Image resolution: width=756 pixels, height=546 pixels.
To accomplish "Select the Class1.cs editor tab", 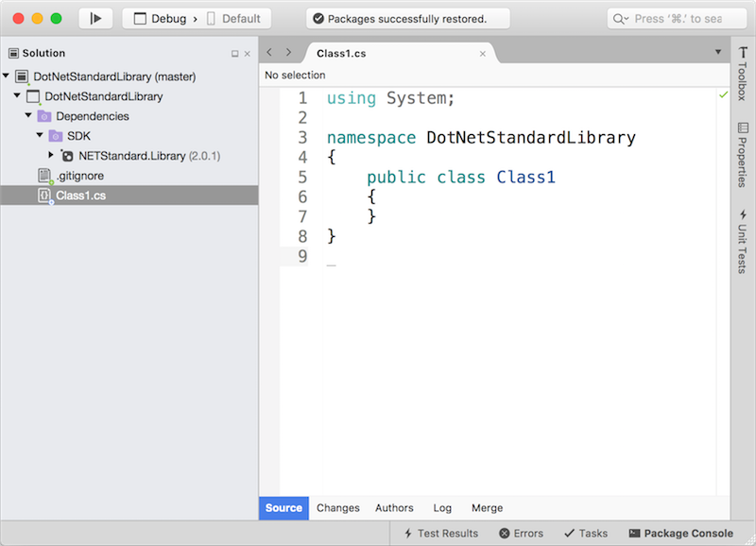I will pos(340,53).
